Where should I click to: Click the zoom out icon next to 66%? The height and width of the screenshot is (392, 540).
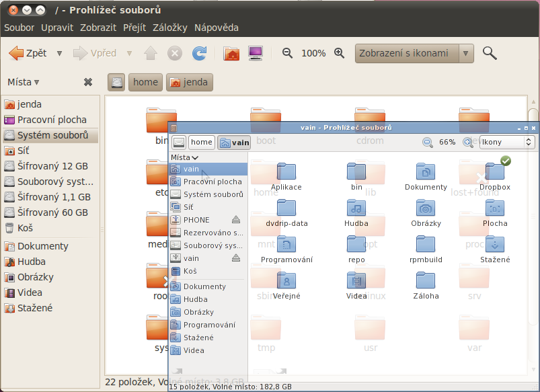427,142
